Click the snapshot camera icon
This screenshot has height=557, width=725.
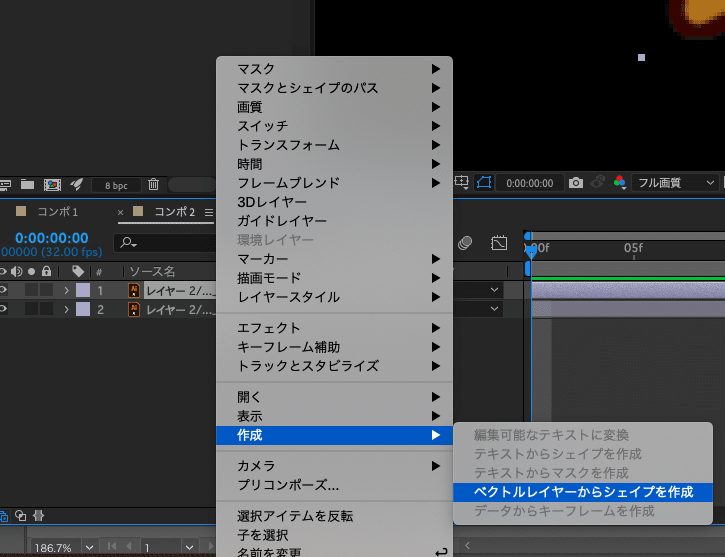[x=576, y=183]
